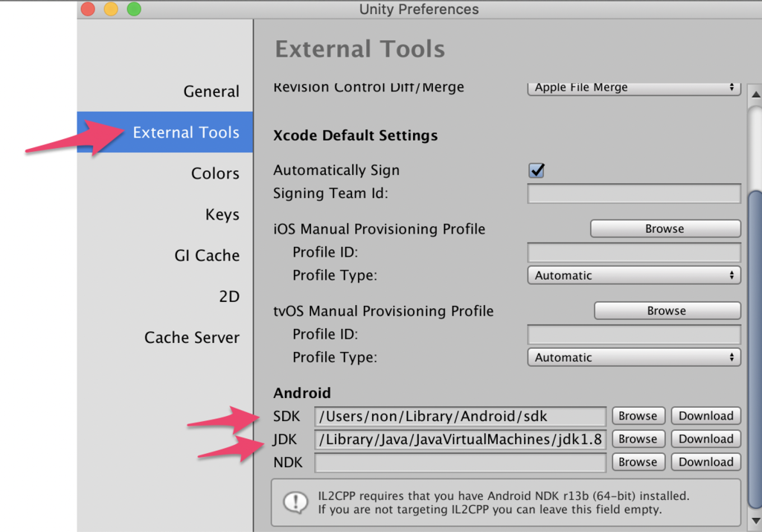Viewport: 762px width, 532px height.
Task: Click the empty NDK path field
Action: [x=460, y=463]
